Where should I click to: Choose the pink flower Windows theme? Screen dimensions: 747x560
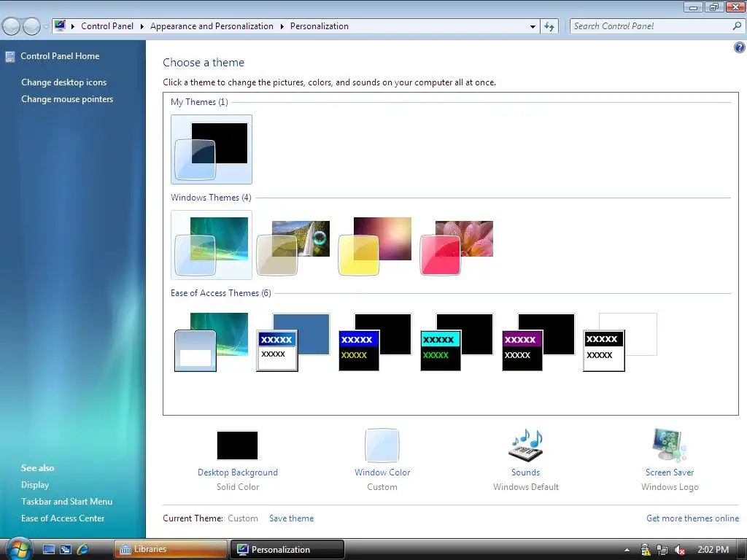[x=457, y=248]
